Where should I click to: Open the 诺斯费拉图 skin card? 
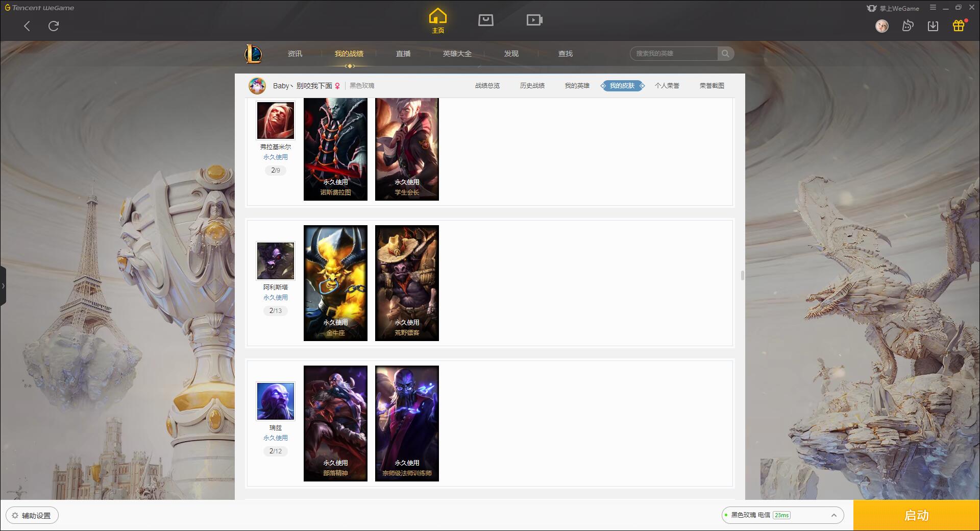[335, 149]
